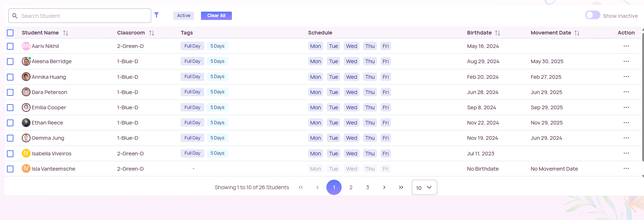Open the rows-per-page dropdown showing 10
644x220 pixels.
pyautogui.click(x=424, y=187)
